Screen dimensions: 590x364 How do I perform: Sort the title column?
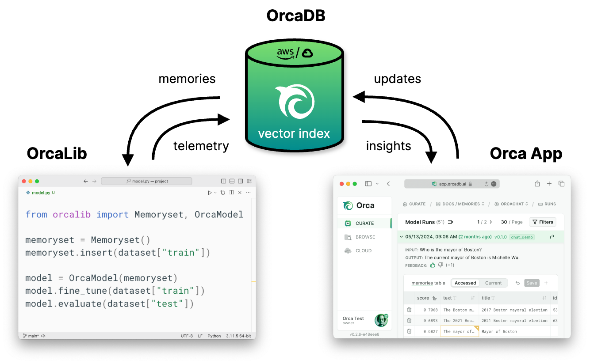tap(544, 298)
